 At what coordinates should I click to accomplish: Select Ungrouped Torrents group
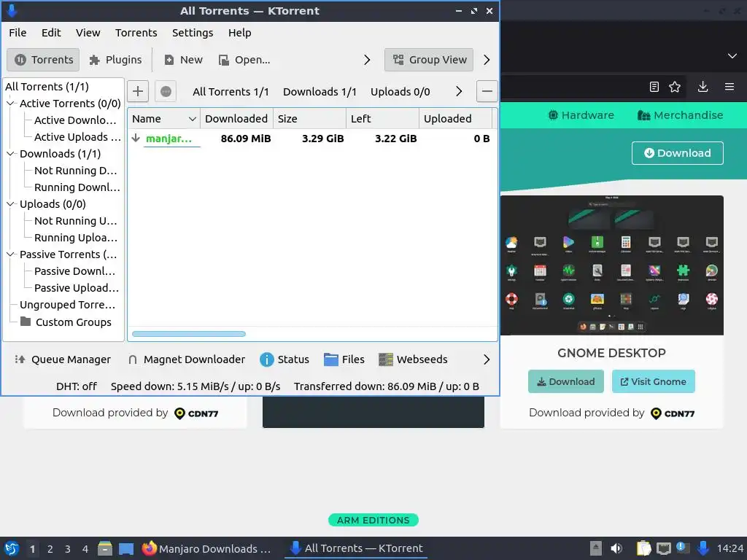pyautogui.click(x=67, y=304)
